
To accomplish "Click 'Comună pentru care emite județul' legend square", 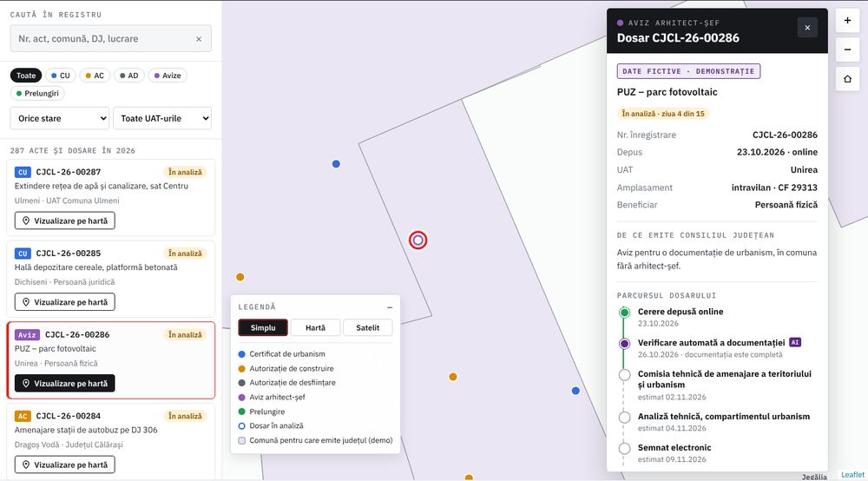I will pyautogui.click(x=242, y=440).
